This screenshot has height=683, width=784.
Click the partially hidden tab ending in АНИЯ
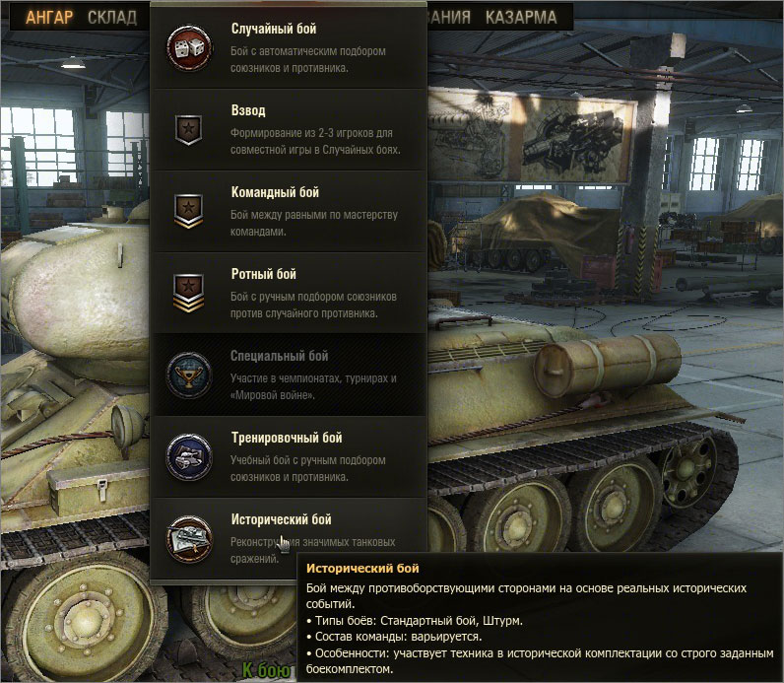click(x=449, y=18)
